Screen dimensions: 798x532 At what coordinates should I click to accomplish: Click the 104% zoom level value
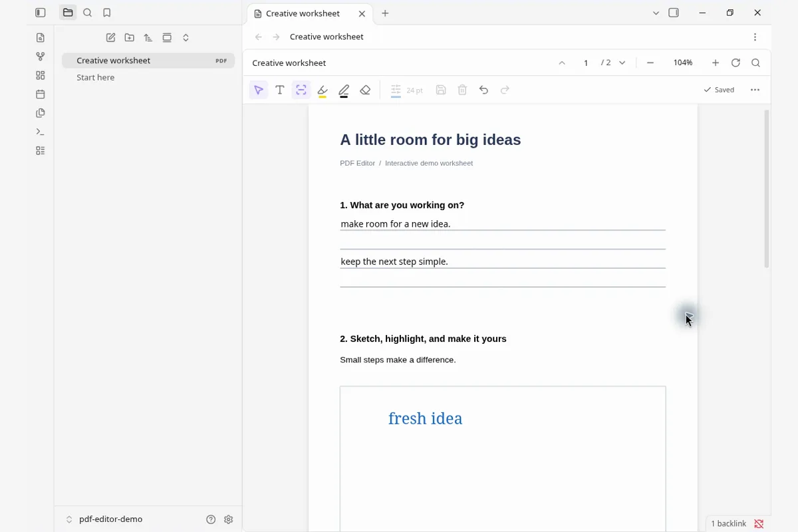click(x=683, y=63)
